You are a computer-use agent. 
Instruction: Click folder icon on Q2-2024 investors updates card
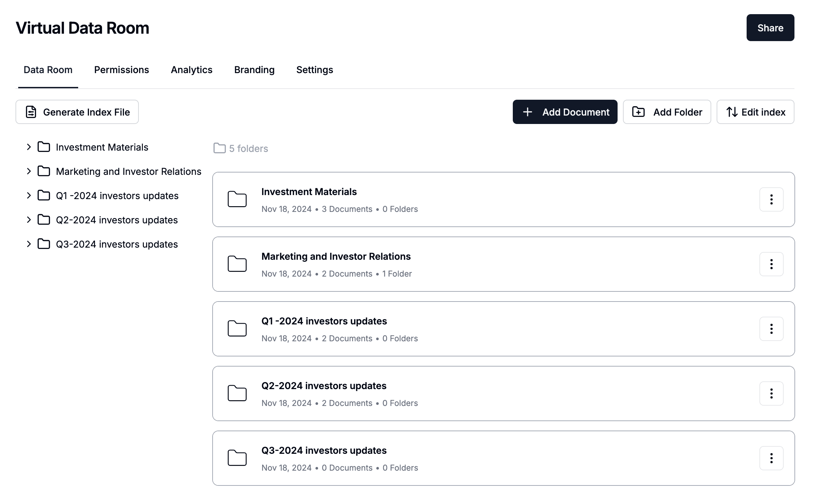pos(237,393)
